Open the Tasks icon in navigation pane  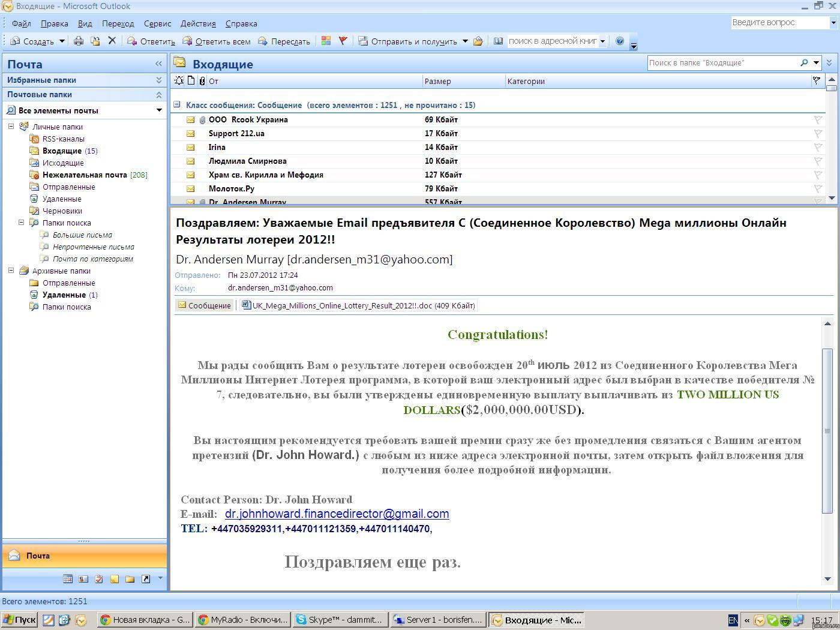tap(99, 579)
